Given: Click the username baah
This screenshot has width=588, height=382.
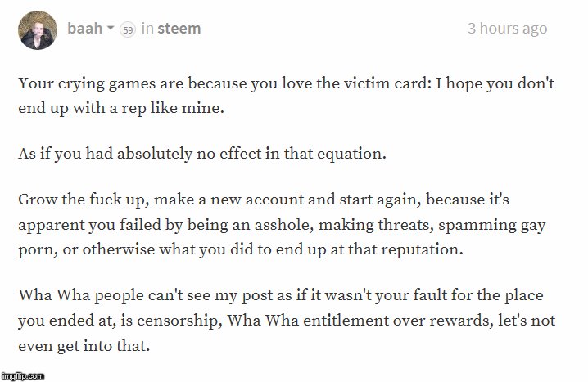Looking at the screenshot, I should [84, 29].
